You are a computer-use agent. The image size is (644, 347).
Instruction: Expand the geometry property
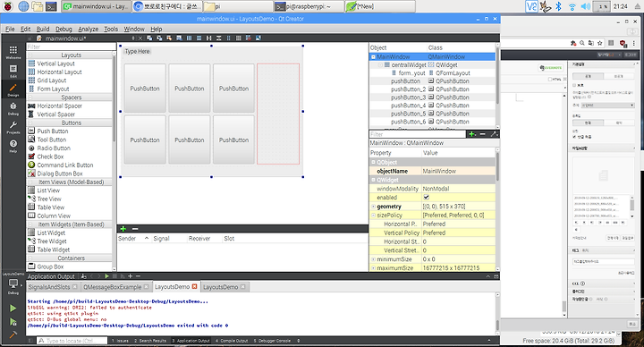373,207
